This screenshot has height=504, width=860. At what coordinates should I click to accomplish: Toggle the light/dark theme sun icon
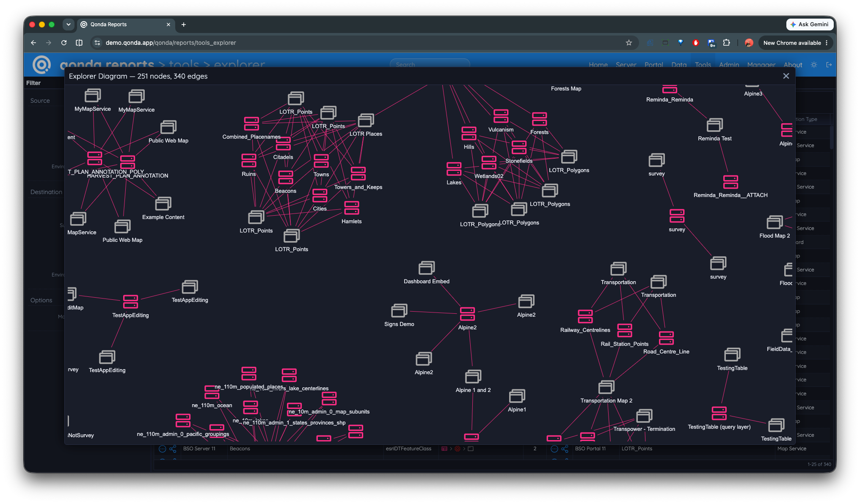[x=814, y=65]
